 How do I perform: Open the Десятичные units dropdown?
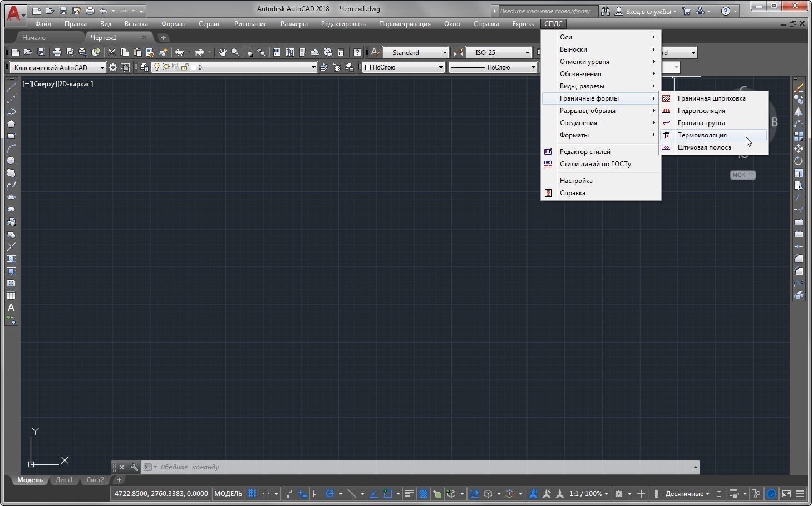click(688, 493)
